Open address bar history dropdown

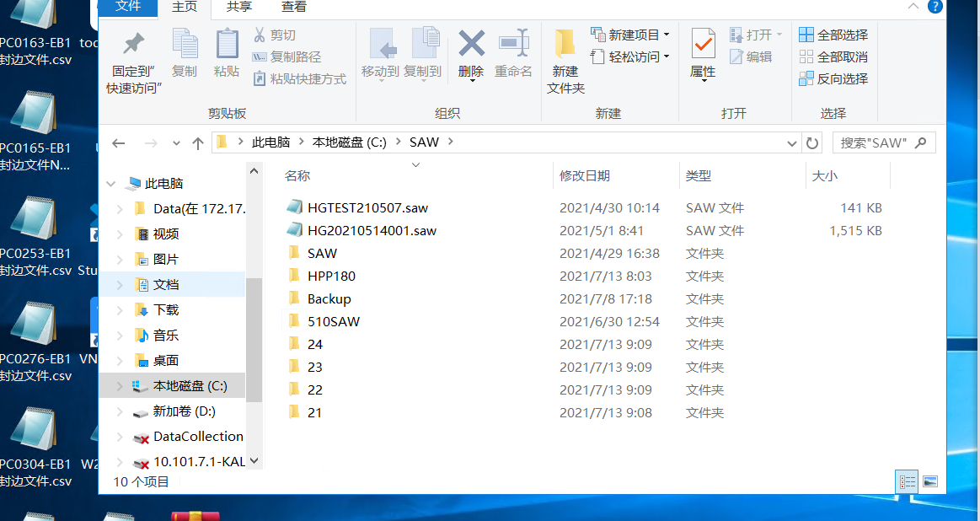click(x=792, y=143)
